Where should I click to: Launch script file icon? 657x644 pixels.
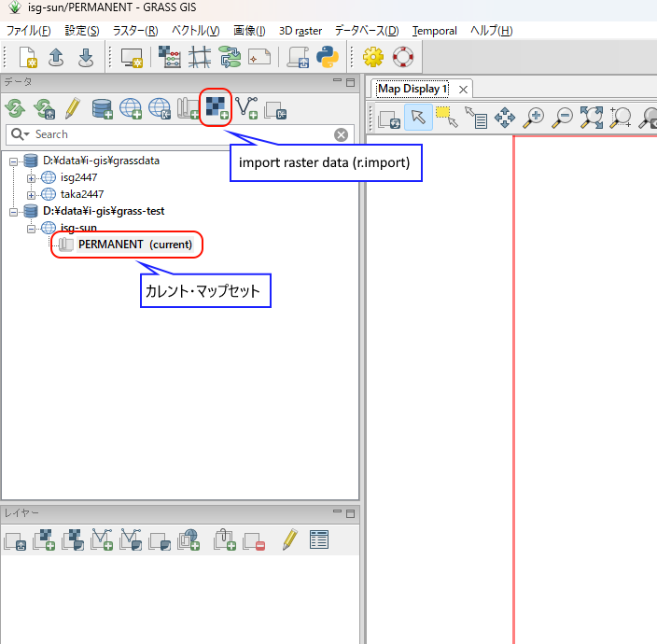(298, 58)
